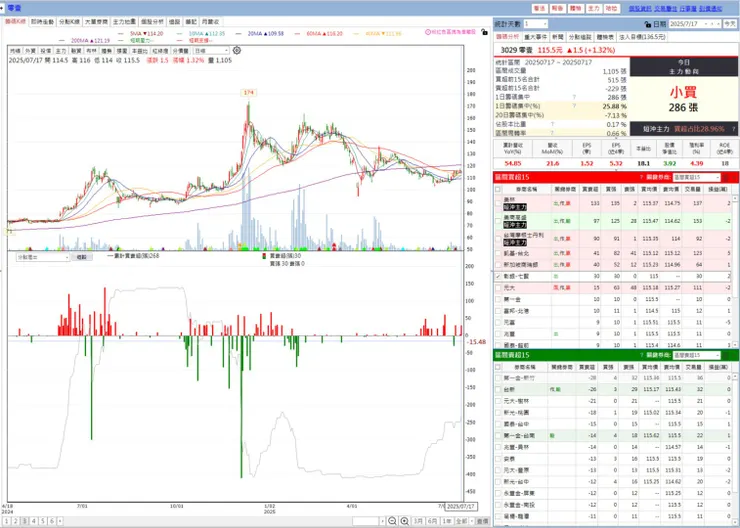Viewport: 740px width, 528px height.
Task: Check the 美商高盛 broker row checkbox
Action: [498, 221]
